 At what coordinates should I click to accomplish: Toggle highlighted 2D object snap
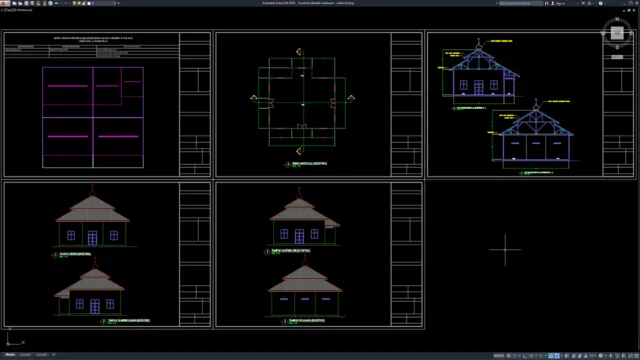click(x=557, y=356)
